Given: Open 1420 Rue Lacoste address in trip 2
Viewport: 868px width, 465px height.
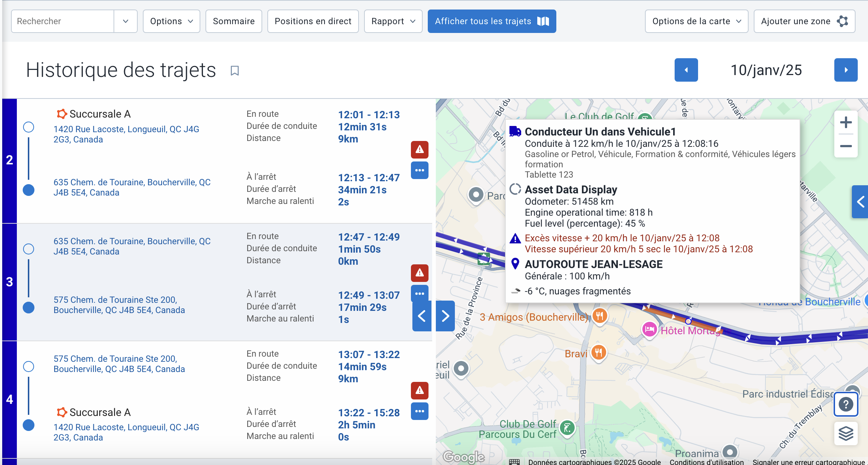Looking at the screenshot, I should (126, 134).
